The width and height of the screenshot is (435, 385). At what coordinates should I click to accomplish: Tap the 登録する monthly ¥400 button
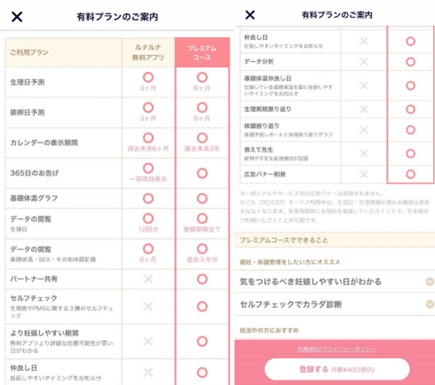coord(337,369)
